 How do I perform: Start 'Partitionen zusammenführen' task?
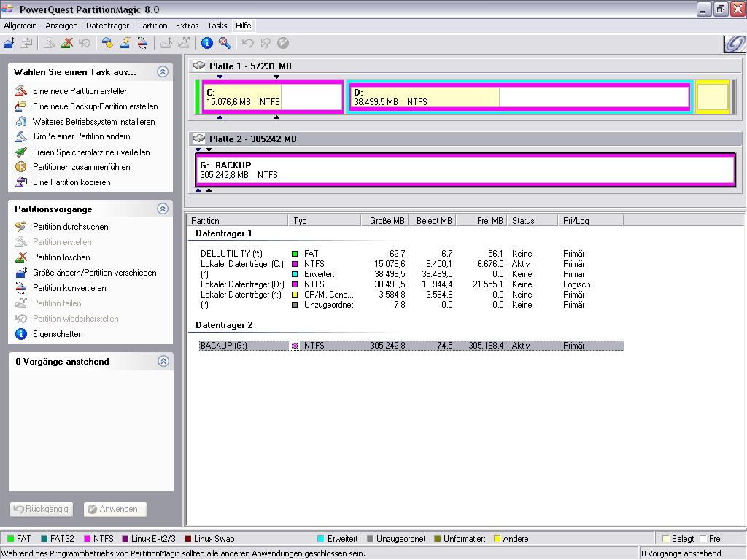82,167
